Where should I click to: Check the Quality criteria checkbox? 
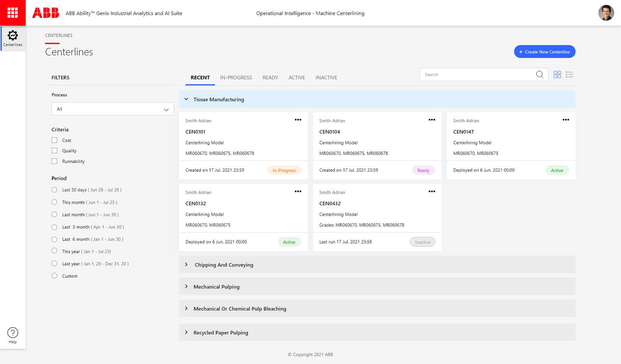coord(54,151)
